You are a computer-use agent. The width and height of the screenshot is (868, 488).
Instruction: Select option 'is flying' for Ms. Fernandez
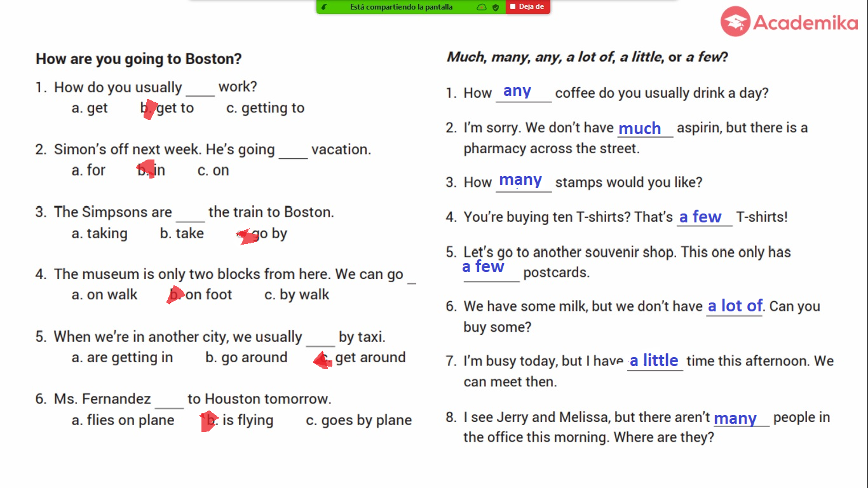pos(248,420)
